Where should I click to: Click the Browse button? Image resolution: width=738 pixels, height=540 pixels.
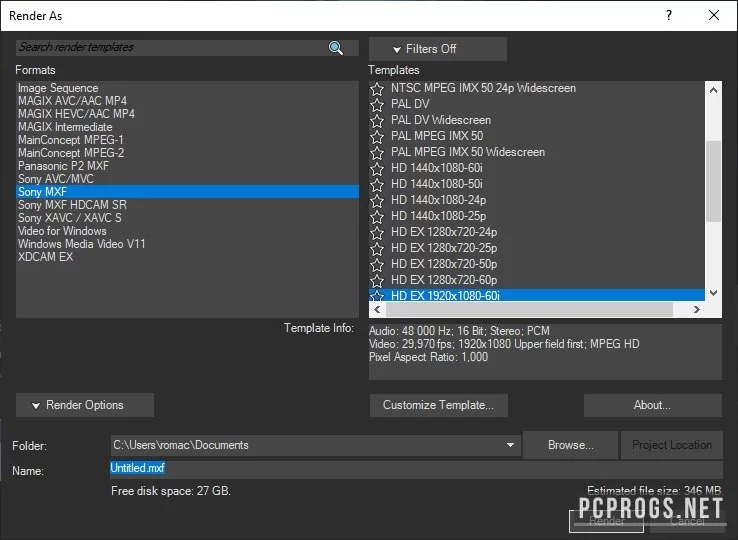[570, 445]
